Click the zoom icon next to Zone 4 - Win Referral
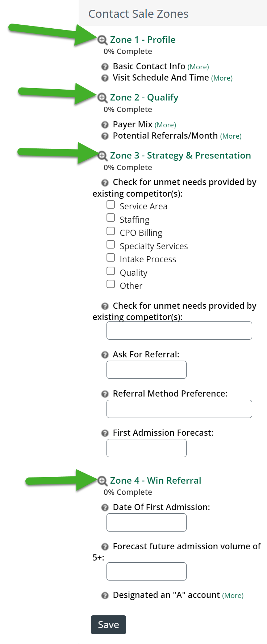 (x=103, y=481)
